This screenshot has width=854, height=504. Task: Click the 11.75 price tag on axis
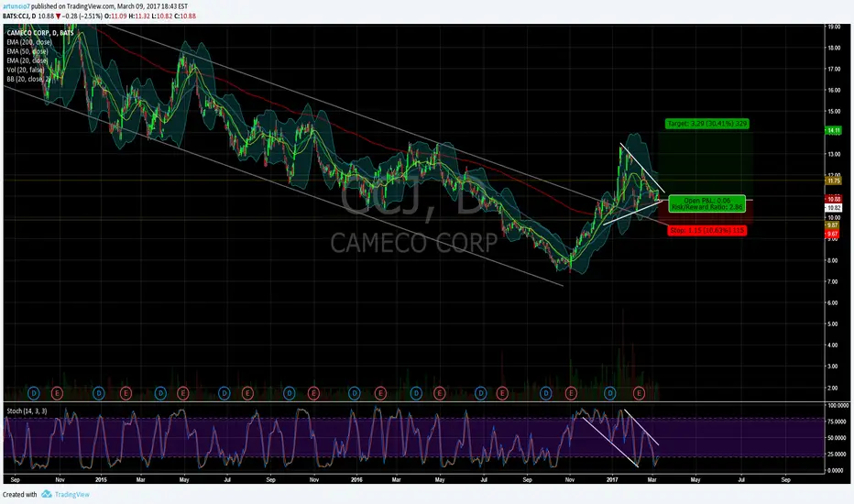(x=833, y=181)
